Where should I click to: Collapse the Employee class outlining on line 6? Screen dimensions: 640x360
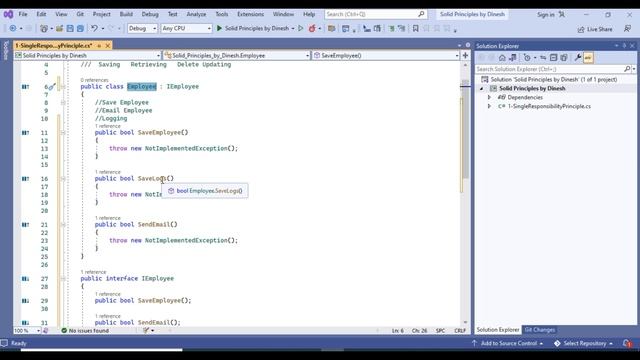pyautogui.click(x=63, y=87)
